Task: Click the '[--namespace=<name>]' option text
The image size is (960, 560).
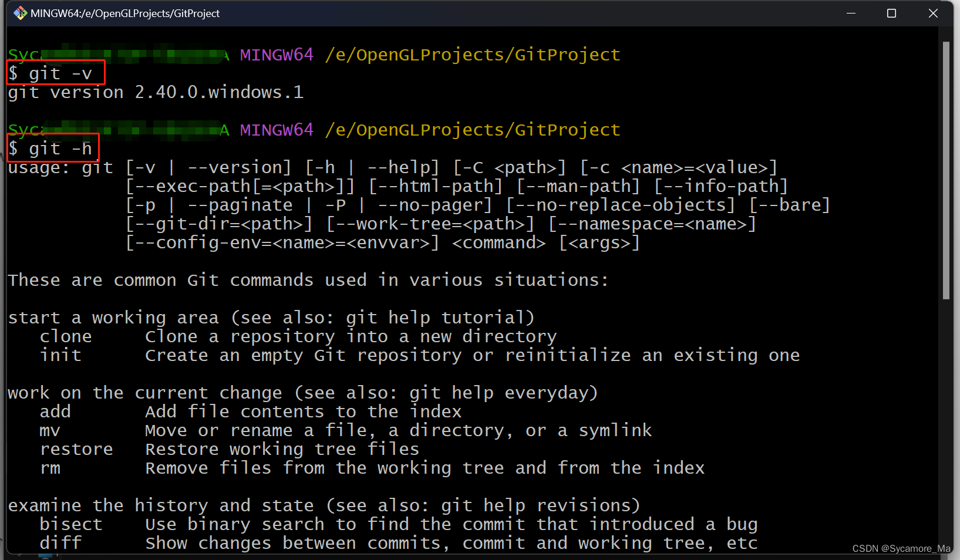Action: tap(652, 224)
